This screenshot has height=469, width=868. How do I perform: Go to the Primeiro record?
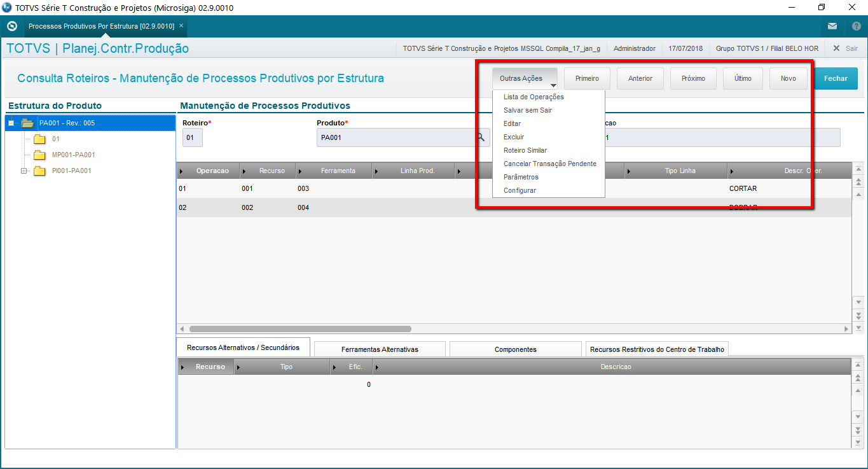coord(587,79)
